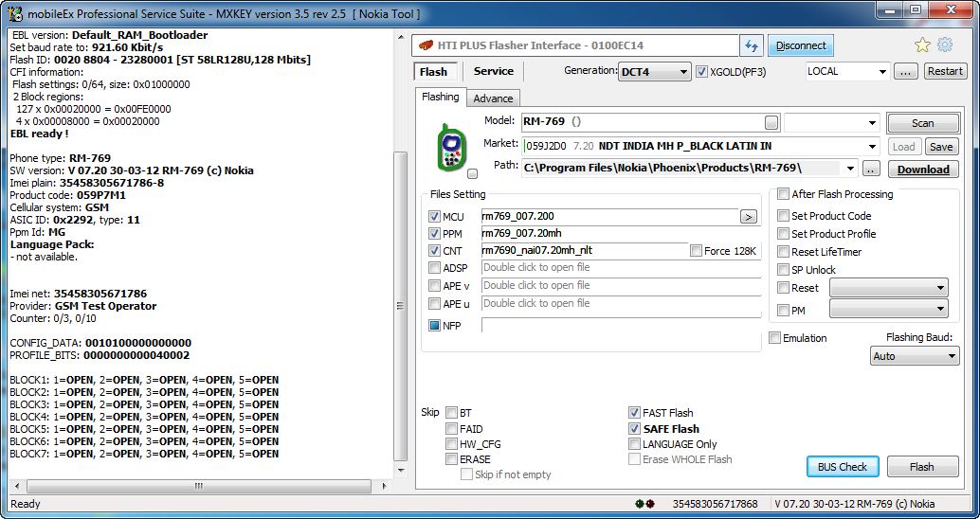Click the MCU file arrow button

[x=748, y=217]
